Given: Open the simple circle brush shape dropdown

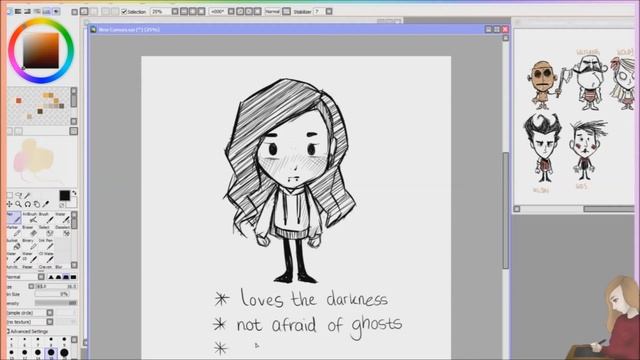Looking at the screenshot, I should coord(50,313).
